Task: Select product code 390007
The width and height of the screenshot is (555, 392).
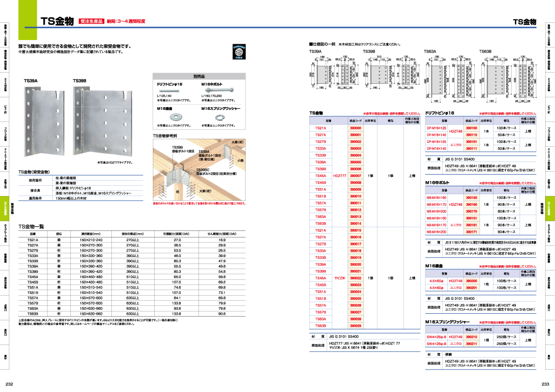Action: tap(356, 176)
